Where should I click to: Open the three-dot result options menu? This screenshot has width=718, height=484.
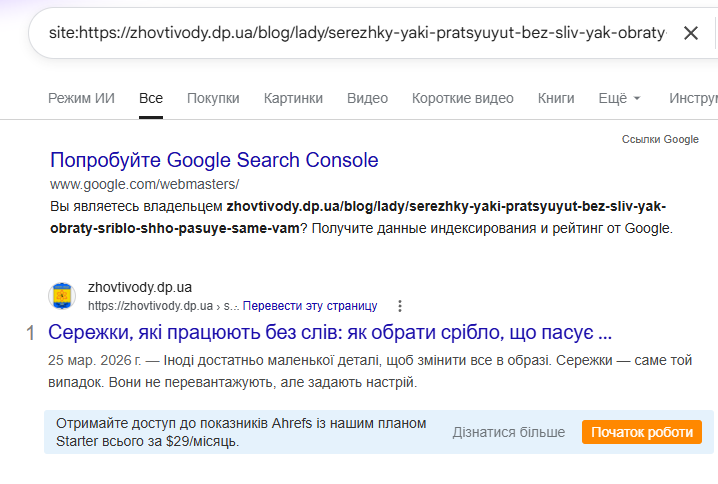click(400, 306)
